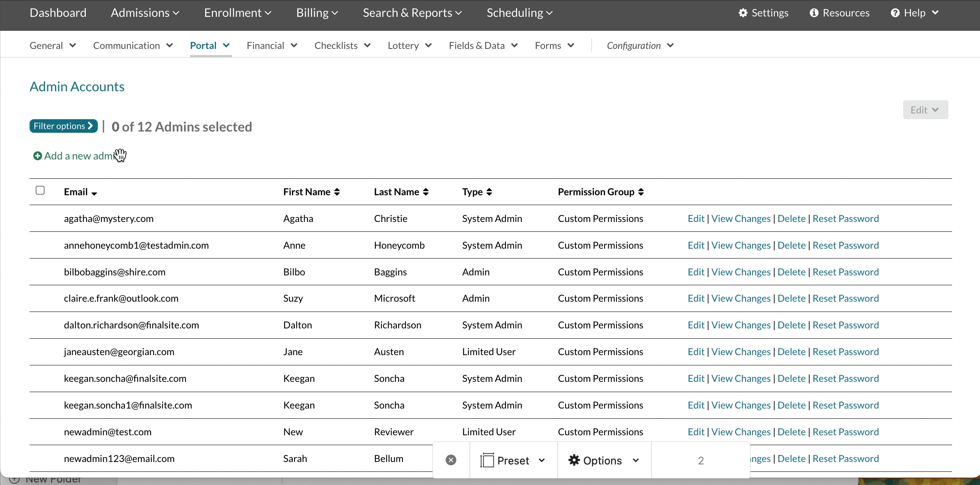
Task: Sort table by Permission Group arrows
Action: tap(641, 192)
